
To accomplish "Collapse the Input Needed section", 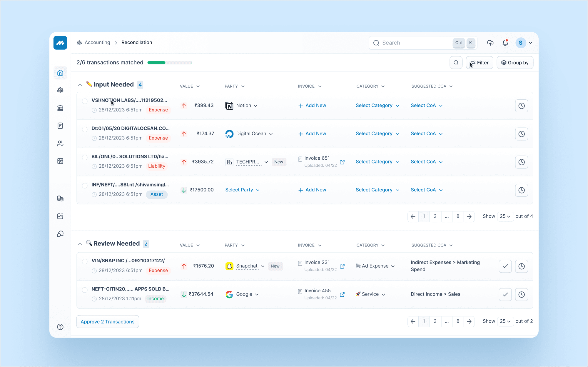I will pyautogui.click(x=80, y=85).
